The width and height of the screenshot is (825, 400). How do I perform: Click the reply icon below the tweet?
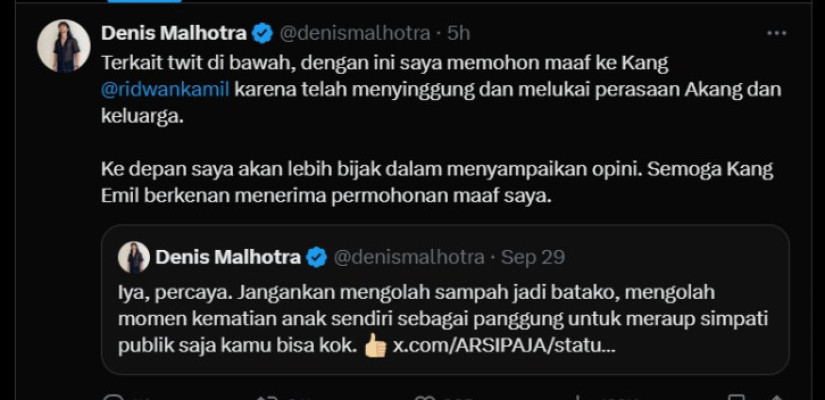110,396
